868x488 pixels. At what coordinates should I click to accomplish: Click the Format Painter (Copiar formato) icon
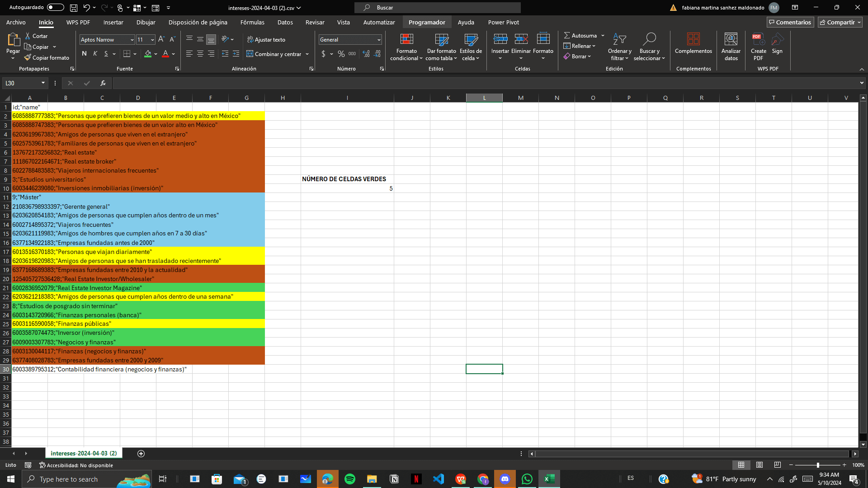coord(28,58)
